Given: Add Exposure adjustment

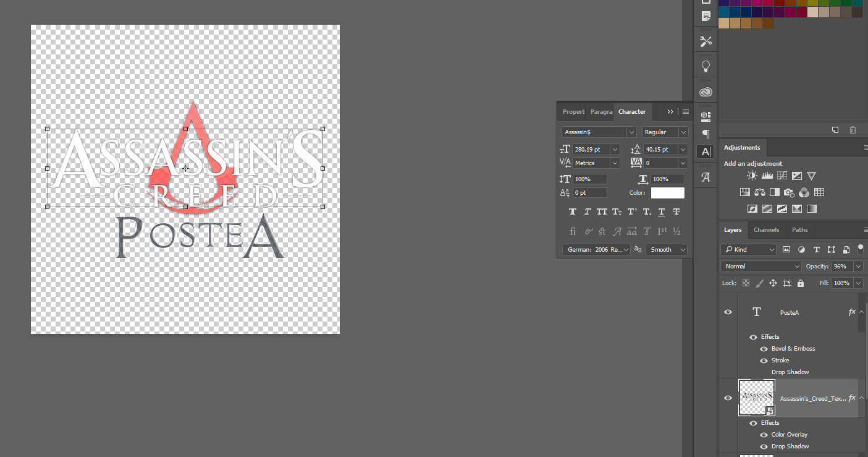Looking at the screenshot, I should (x=797, y=176).
